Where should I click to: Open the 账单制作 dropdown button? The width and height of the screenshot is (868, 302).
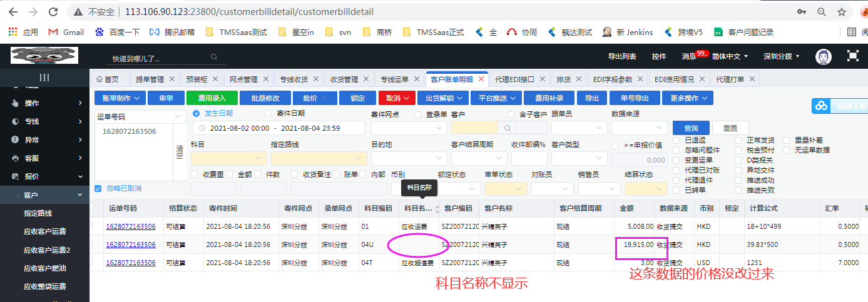point(120,98)
